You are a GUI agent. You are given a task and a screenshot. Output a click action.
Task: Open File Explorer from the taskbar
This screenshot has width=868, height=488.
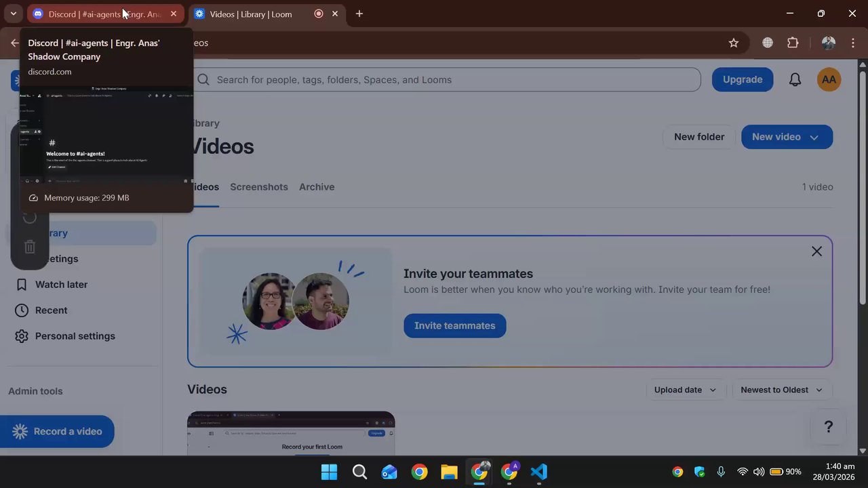pos(449,472)
